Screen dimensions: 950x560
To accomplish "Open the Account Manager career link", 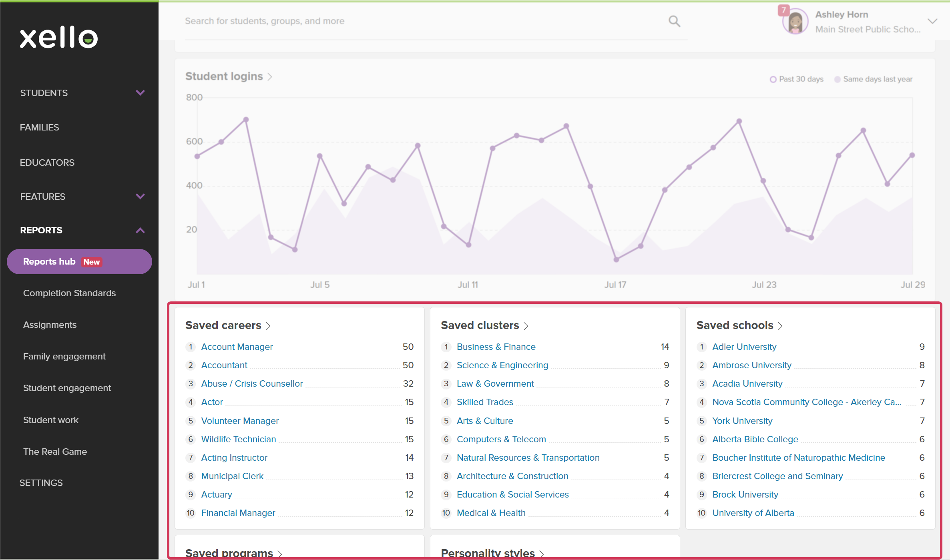I will click(237, 347).
